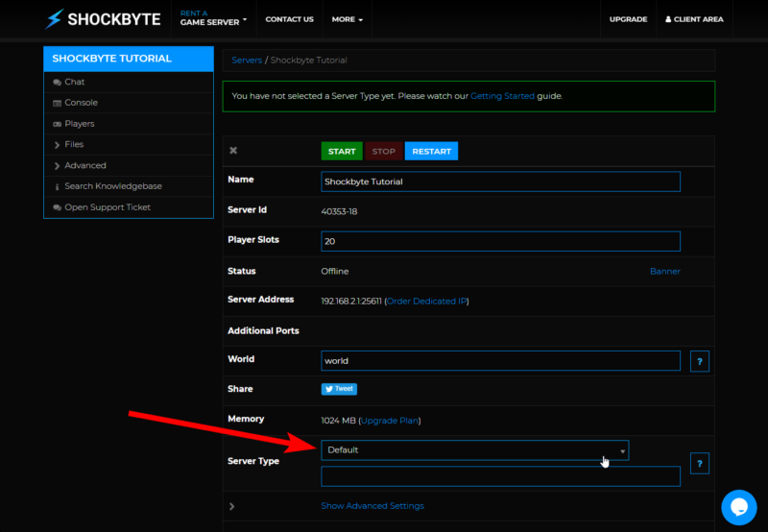Screen dimensions: 768x532
Task: Click the Tweet share button
Action: pos(339,389)
